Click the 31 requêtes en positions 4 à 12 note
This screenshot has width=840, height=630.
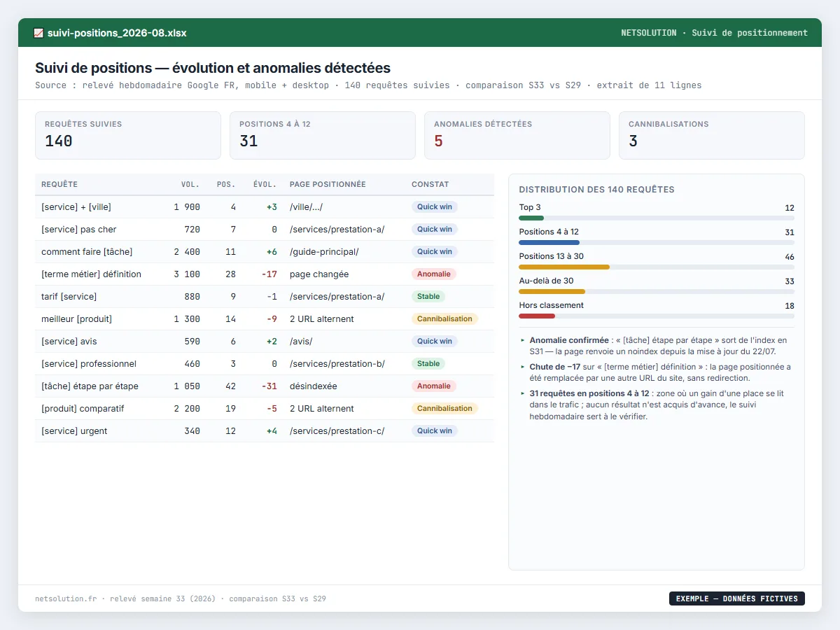pyautogui.click(x=657, y=405)
